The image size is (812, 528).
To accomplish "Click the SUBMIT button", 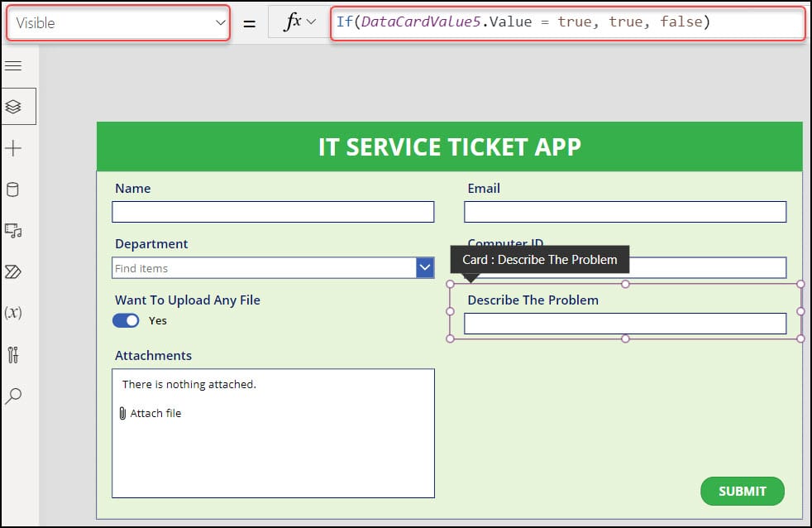I will [742, 492].
